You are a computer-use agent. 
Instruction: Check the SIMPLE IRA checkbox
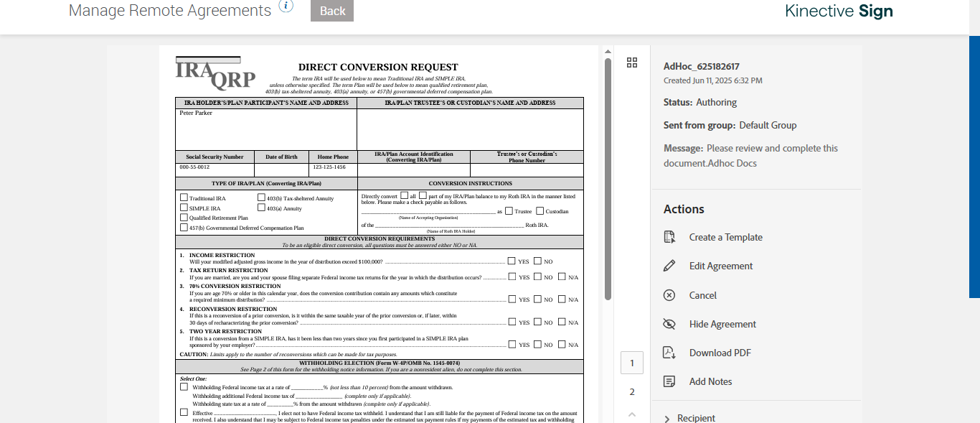coord(184,208)
